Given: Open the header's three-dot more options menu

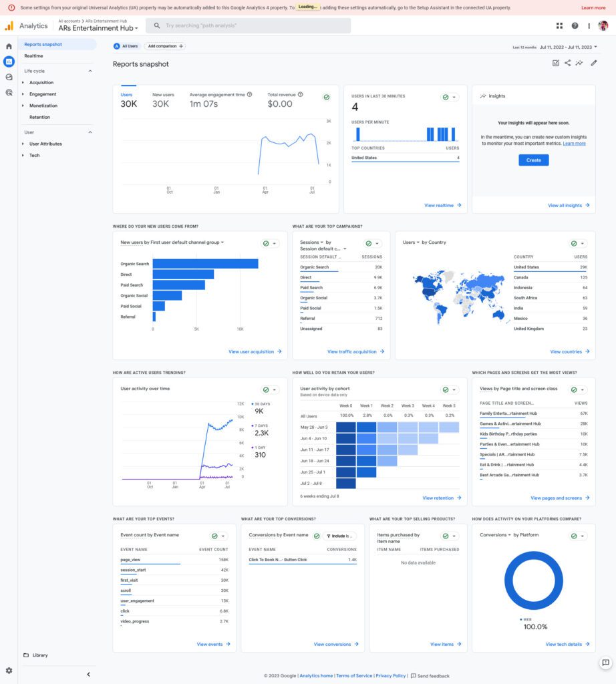Looking at the screenshot, I should coord(589,26).
